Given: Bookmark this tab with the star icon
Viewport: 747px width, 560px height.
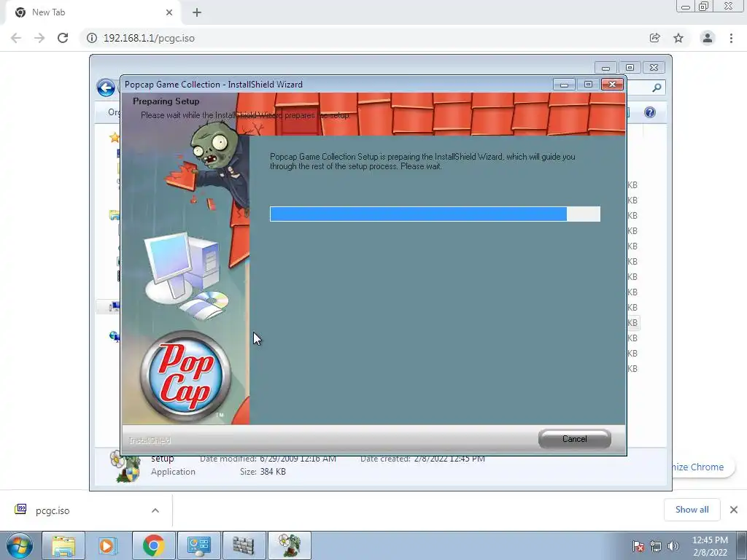Looking at the screenshot, I should tap(678, 38).
